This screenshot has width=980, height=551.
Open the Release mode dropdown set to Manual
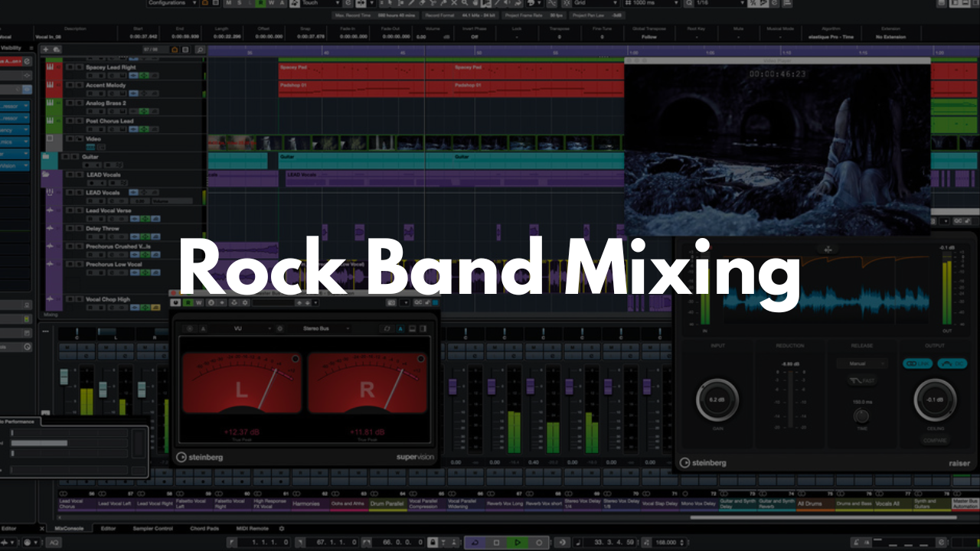click(862, 364)
